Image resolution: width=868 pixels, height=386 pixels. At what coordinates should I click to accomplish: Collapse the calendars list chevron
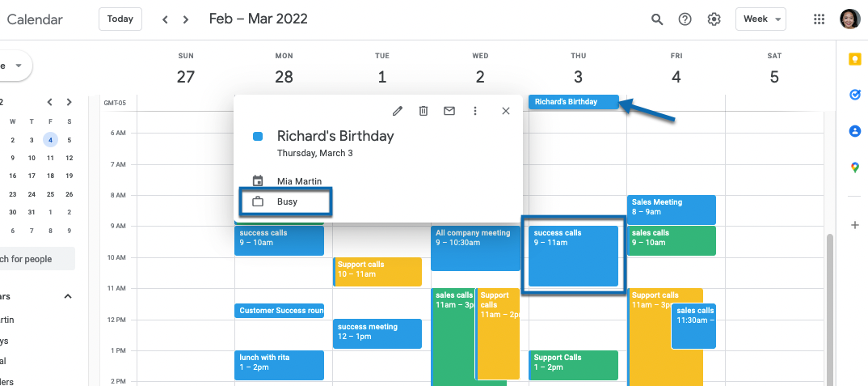68,296
